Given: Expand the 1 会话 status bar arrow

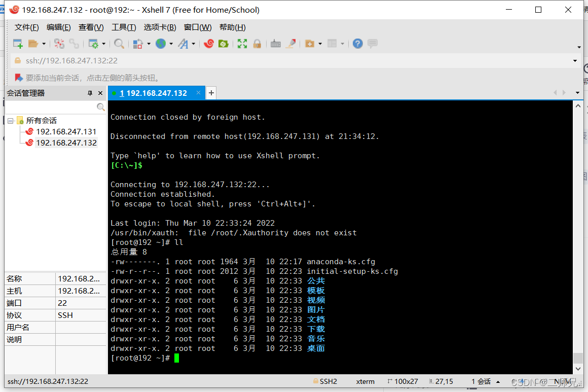Looking at the screenshot, I should point(498,382).
